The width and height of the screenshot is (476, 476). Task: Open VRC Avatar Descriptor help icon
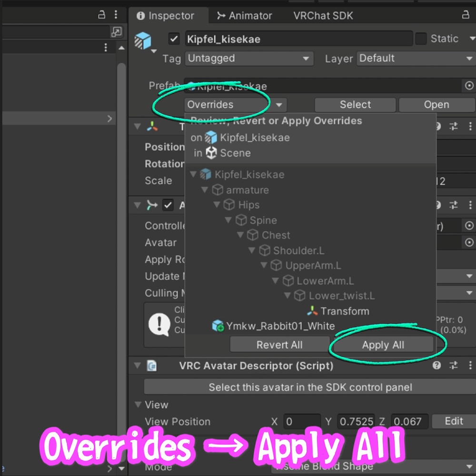pyautogui.click(x=436, y=365)
